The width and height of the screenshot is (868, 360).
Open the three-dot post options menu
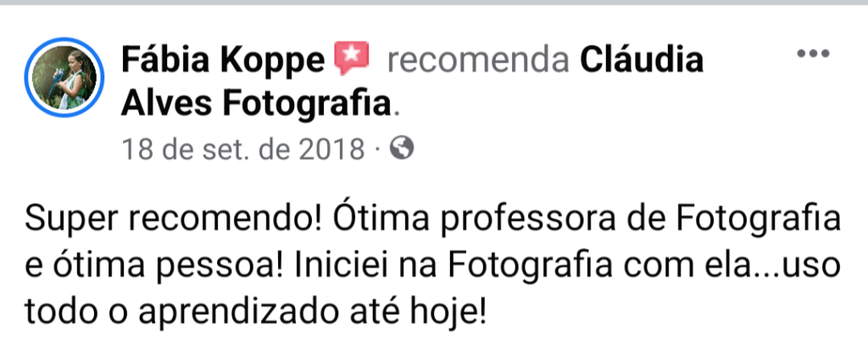click(x=813, y=53)
